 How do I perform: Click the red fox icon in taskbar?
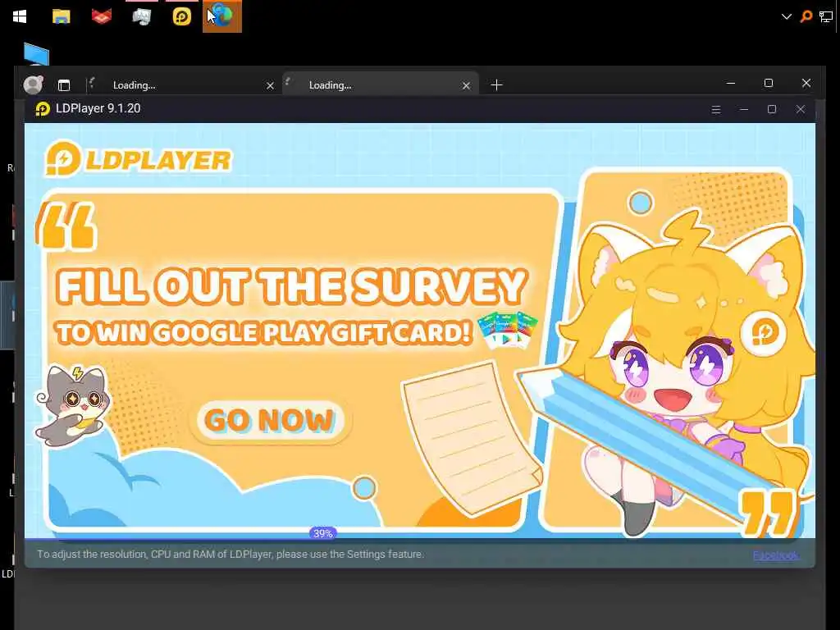[101, 16]
